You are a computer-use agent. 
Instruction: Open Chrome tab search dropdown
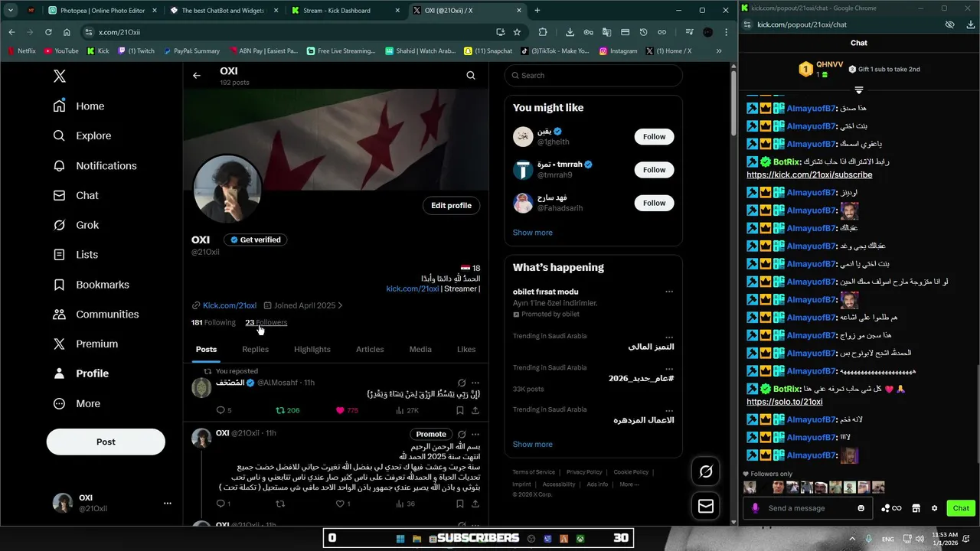pos(11,11)
